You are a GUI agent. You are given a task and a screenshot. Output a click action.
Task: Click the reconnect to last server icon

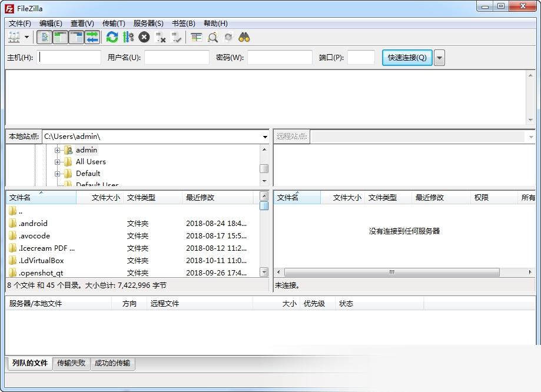point(176,37)
